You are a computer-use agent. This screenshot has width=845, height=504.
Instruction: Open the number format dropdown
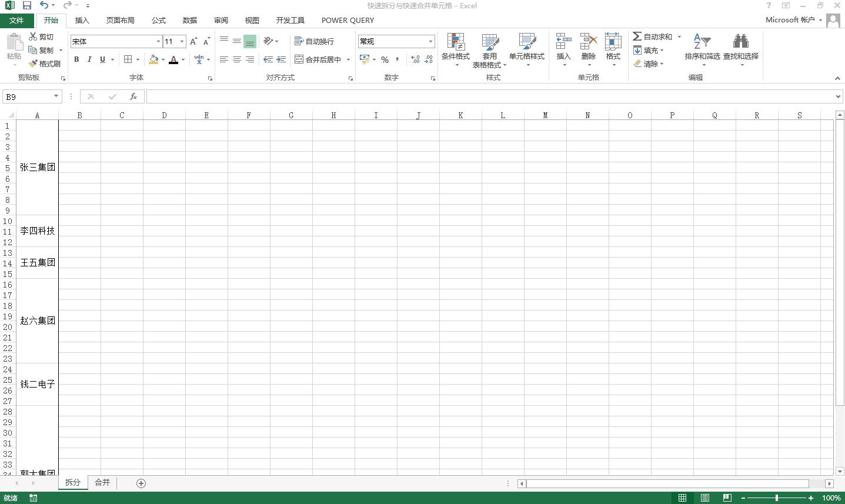430,42
